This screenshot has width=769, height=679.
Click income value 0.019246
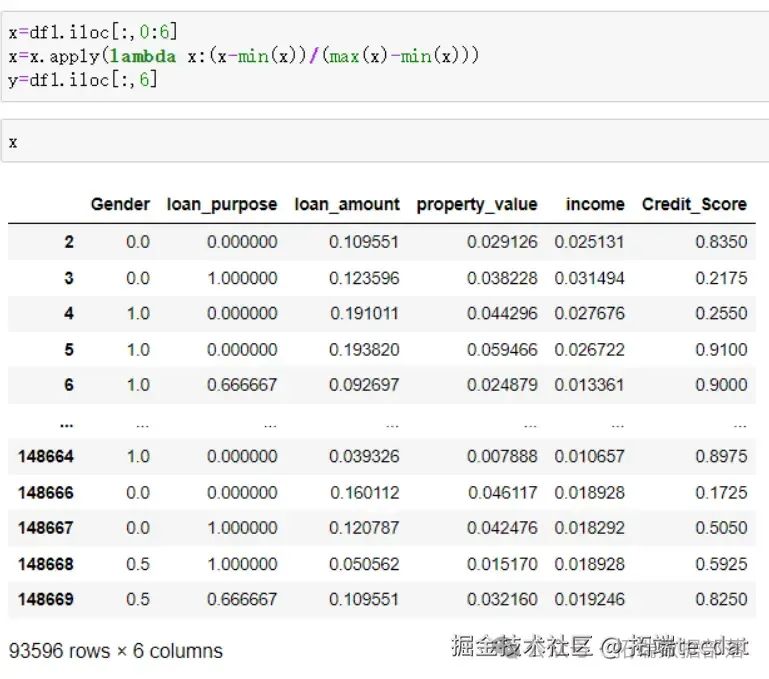(590, 600)
